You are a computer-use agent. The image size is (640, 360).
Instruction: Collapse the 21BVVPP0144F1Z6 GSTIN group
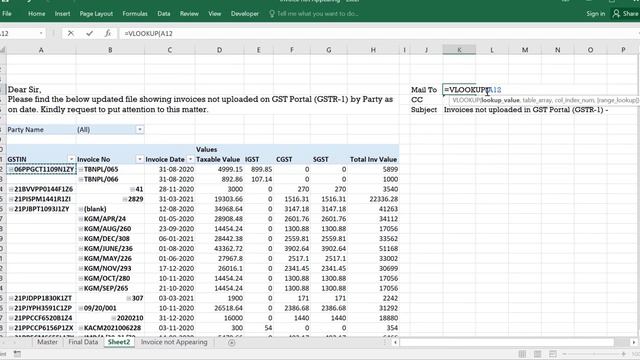[x=11, y=189]
